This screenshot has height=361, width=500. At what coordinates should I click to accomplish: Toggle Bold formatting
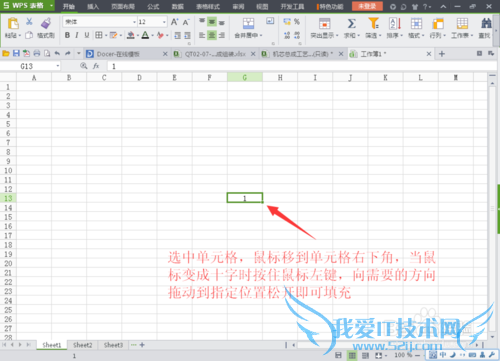[67, 35]
